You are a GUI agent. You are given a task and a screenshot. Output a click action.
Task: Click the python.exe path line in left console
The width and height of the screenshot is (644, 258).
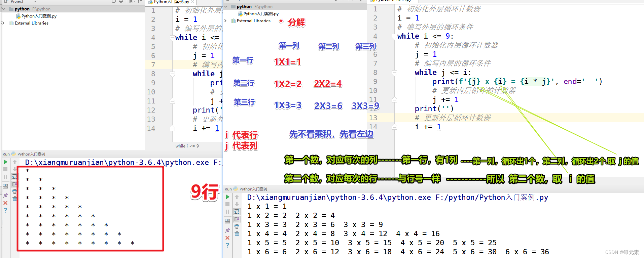(123, 163)
